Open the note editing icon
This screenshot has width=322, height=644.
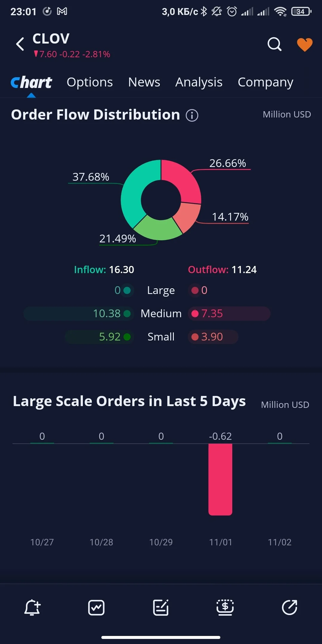161,607
